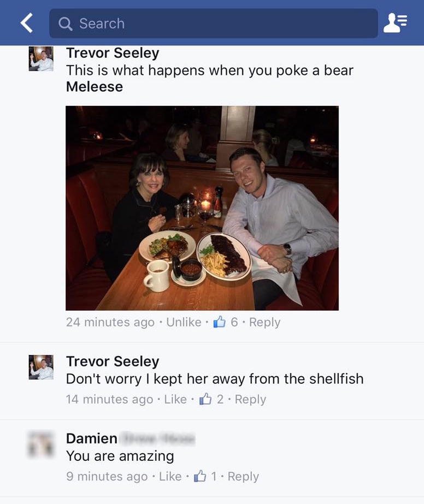The height and width of the screenshot is (504, 424).
Task: Tap the back arrow in header
Action: click(x=27, y=23)
